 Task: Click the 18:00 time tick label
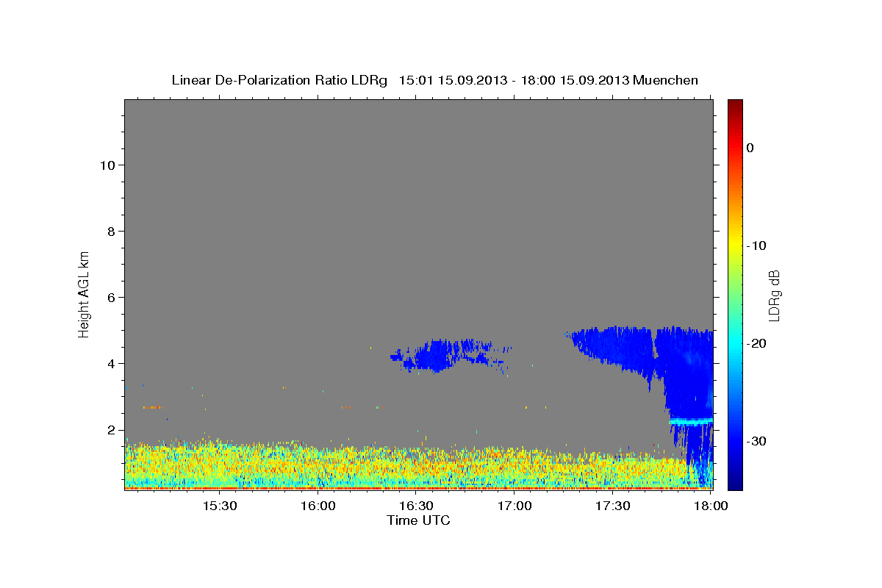(x=712, y=506)
